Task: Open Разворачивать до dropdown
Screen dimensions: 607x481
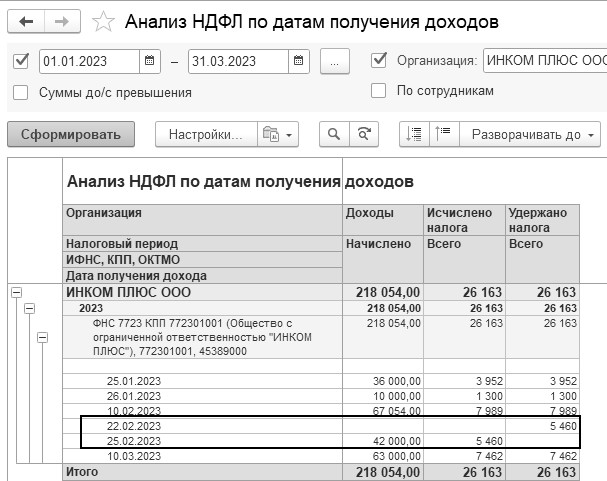Action: click(x=530, y=134)
